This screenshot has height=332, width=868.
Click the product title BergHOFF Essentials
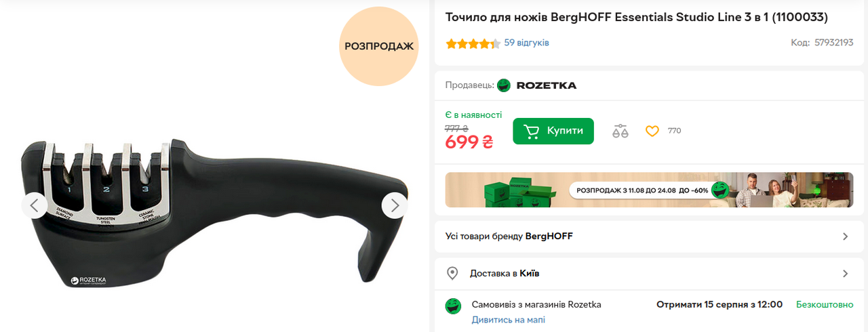point(637,17)
